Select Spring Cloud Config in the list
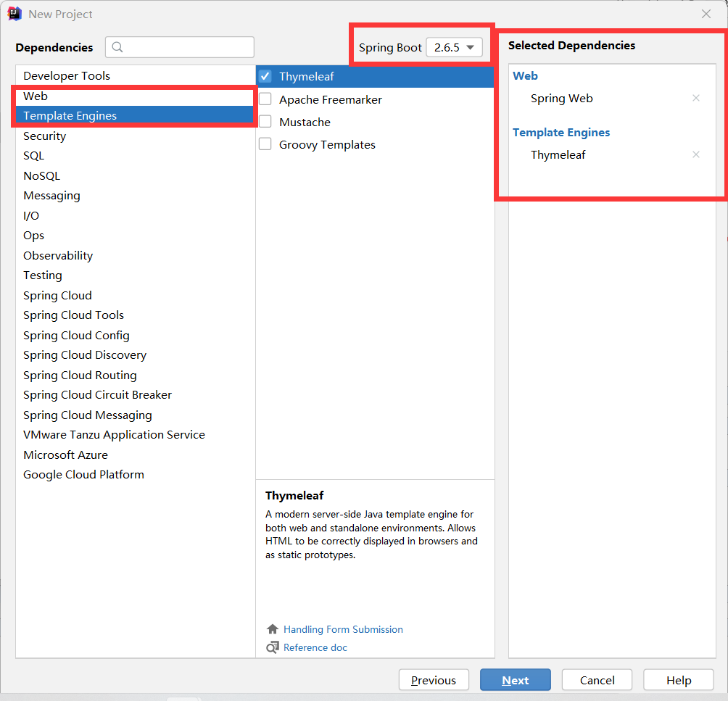Screen dimensions: 728x701 pyautogui.click(x=135, y=335)
